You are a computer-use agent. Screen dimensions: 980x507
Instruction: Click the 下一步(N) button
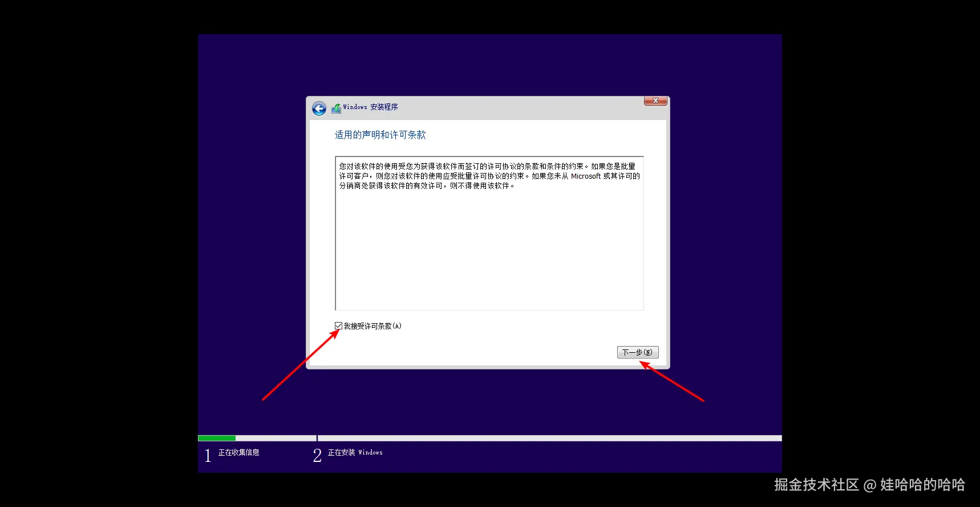pyautogui.click(x=638, y=352)
